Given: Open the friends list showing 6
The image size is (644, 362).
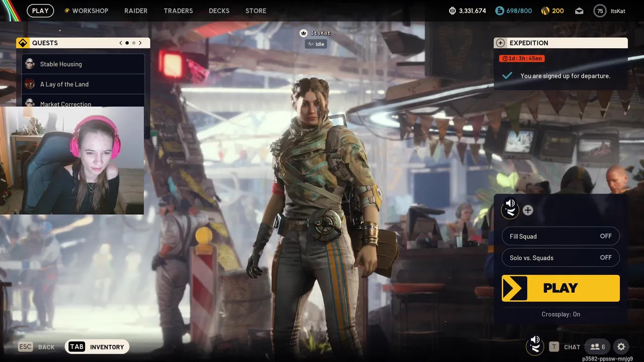Looking at the screenshot, I should tap(597, 347).
